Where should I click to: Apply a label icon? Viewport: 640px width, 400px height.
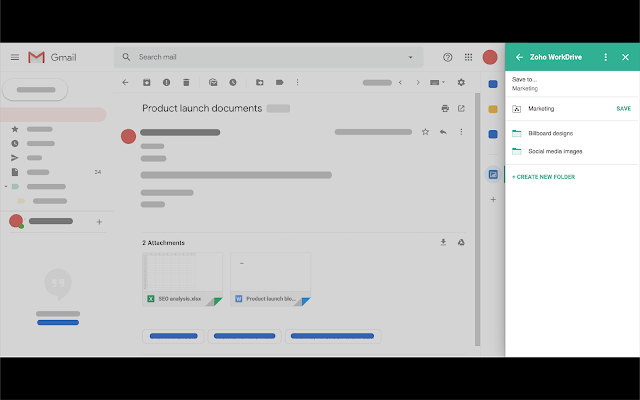[280, 82]
